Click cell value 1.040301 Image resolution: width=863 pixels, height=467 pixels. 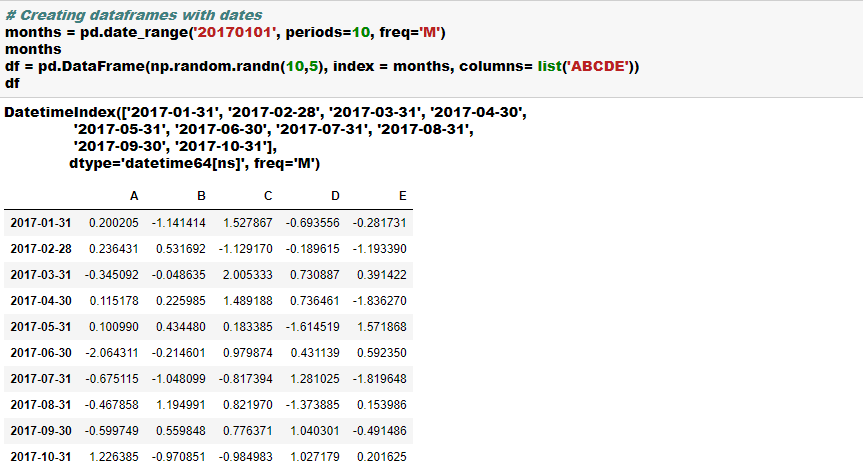[315, 431]
